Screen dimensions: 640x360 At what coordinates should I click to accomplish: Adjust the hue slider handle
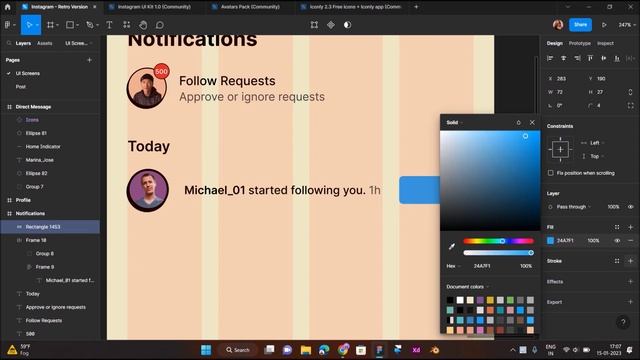pos(502,241)
